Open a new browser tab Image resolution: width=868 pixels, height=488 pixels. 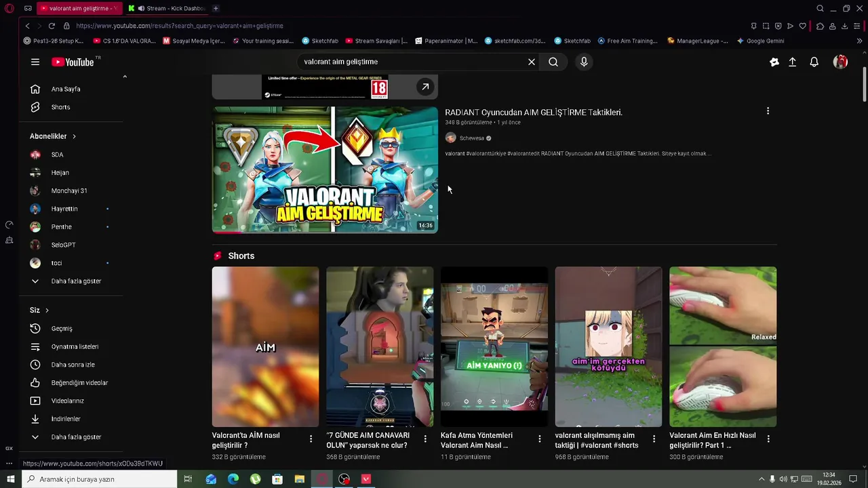[216, 8]
